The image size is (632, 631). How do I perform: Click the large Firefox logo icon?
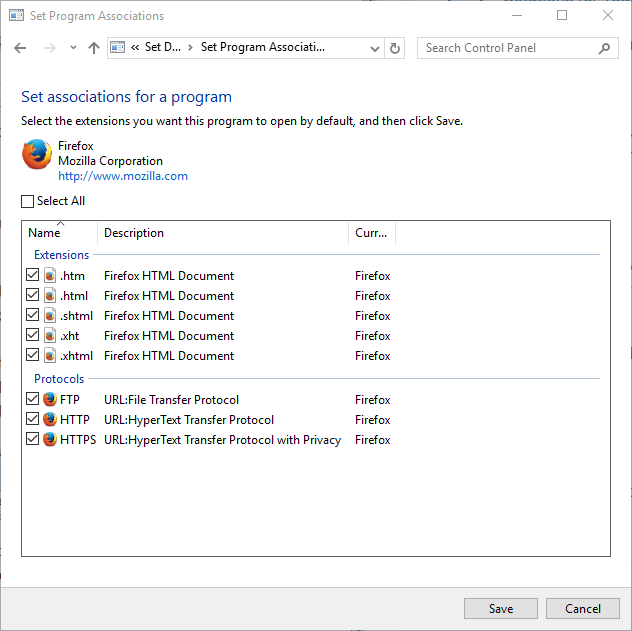point(37,154)
